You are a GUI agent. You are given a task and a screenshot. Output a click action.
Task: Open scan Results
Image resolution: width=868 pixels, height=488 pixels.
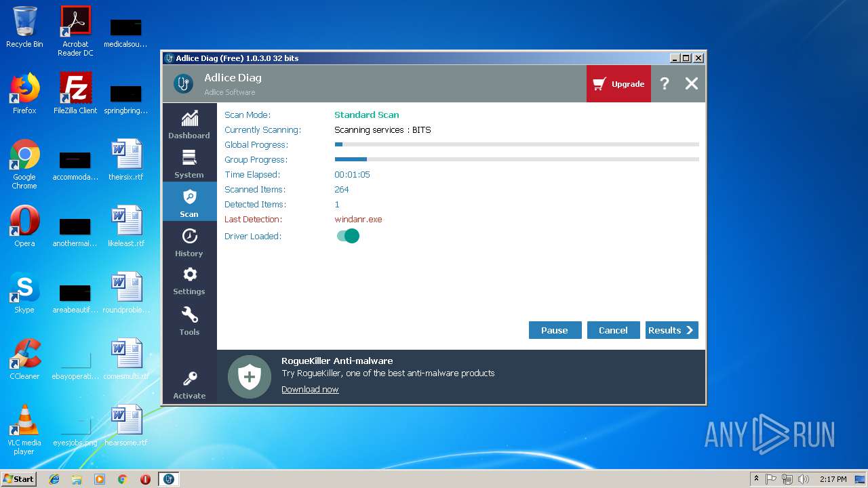coord(671,330)
